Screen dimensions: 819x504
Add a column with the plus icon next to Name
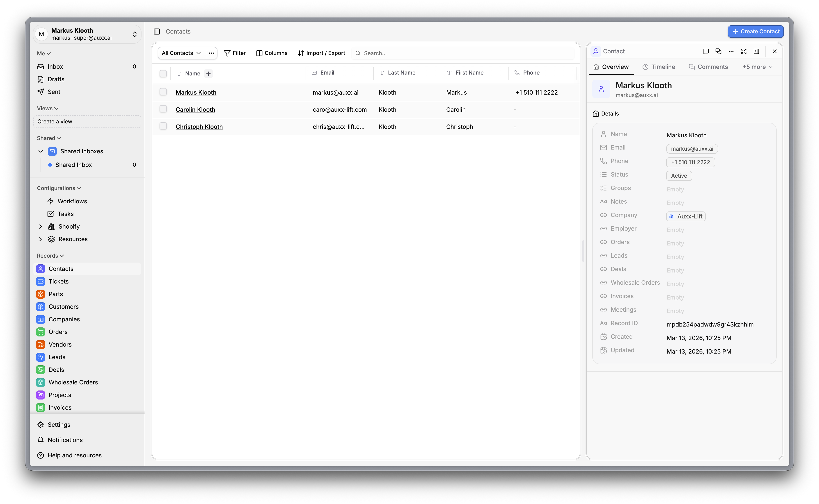[x=208, y=73]
